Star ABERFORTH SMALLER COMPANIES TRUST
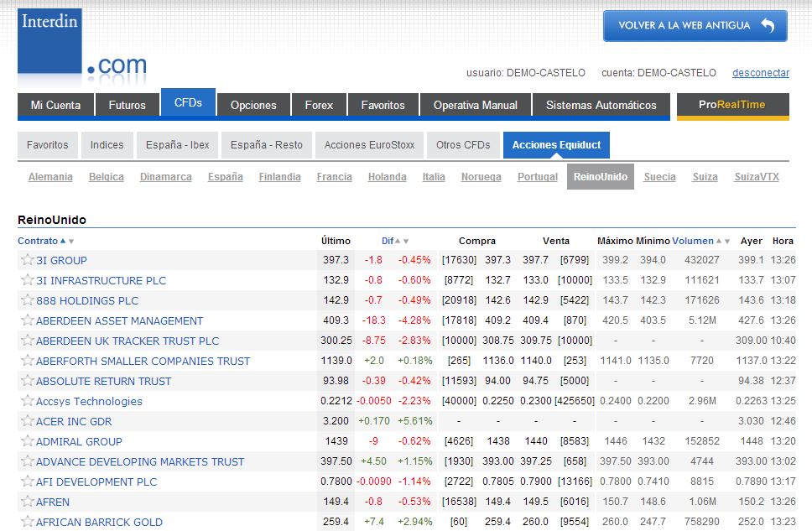 (x=28, y=361)
